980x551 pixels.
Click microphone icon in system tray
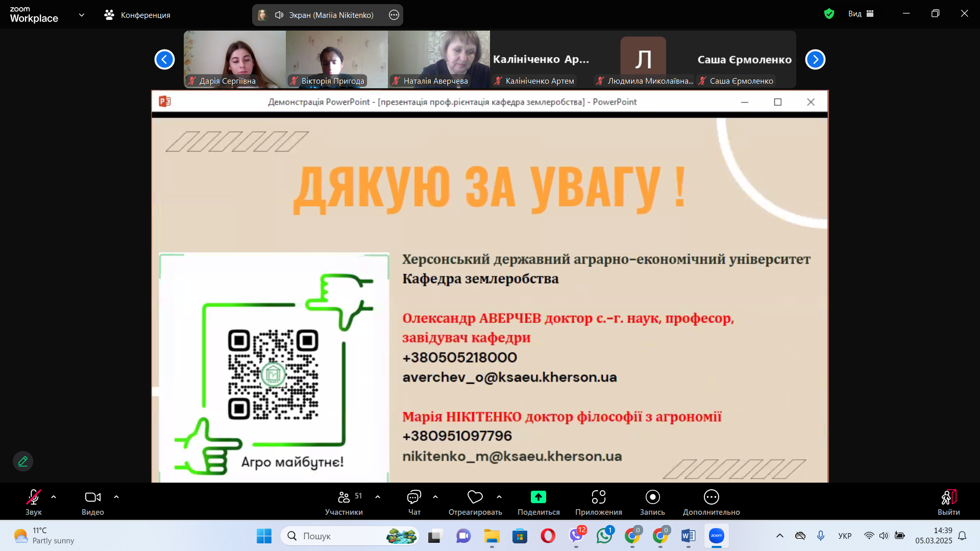point(821,536)
